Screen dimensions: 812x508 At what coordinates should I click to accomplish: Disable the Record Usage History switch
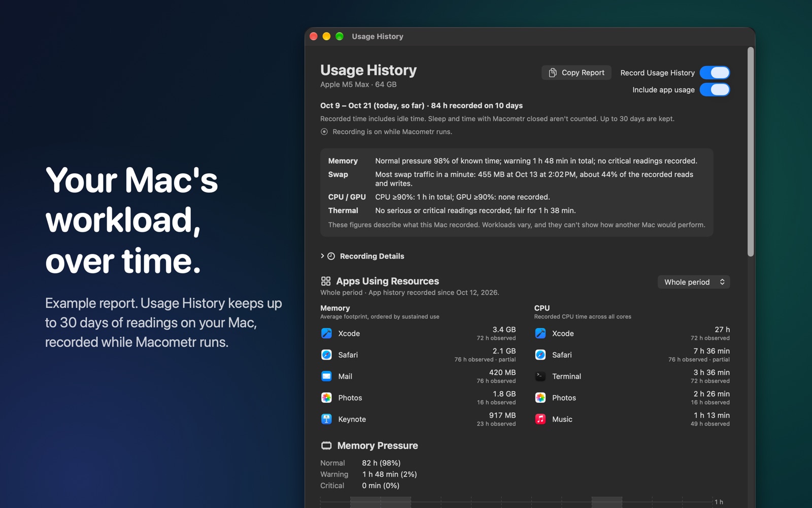point(715,73)
